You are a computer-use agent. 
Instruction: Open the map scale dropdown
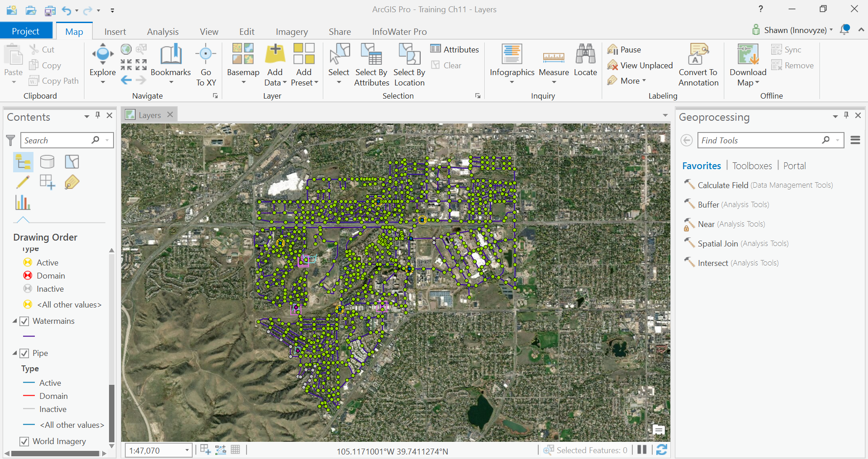pyautogui.click(x=187, y=450)
